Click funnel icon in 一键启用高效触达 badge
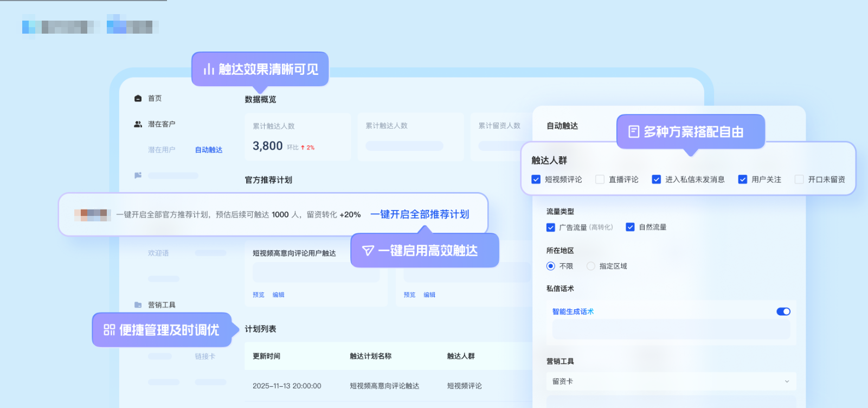Screen dimensions: 868x408 click(368, 251)
